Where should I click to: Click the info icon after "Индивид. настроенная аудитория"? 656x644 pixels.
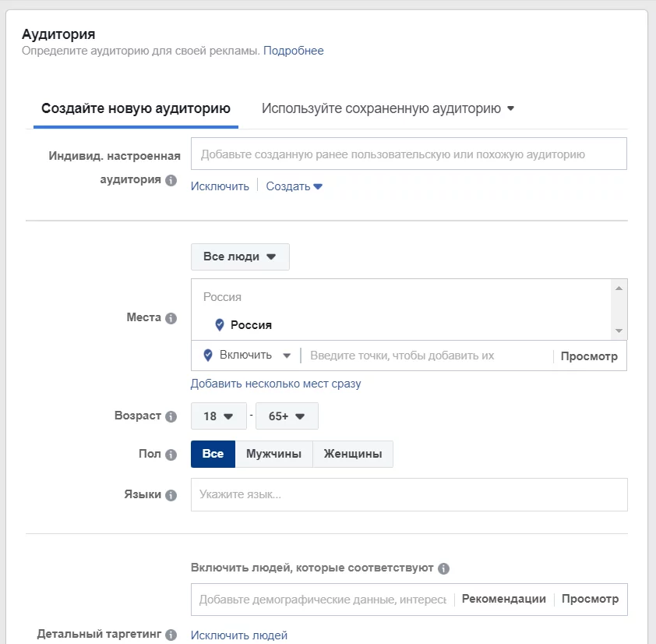(x=170, y=180)
